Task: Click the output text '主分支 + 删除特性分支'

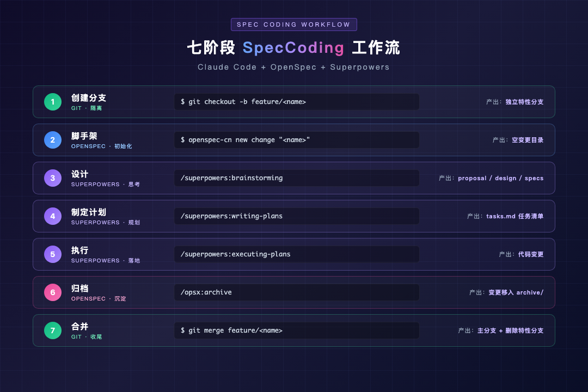Action: click(510, 330)
